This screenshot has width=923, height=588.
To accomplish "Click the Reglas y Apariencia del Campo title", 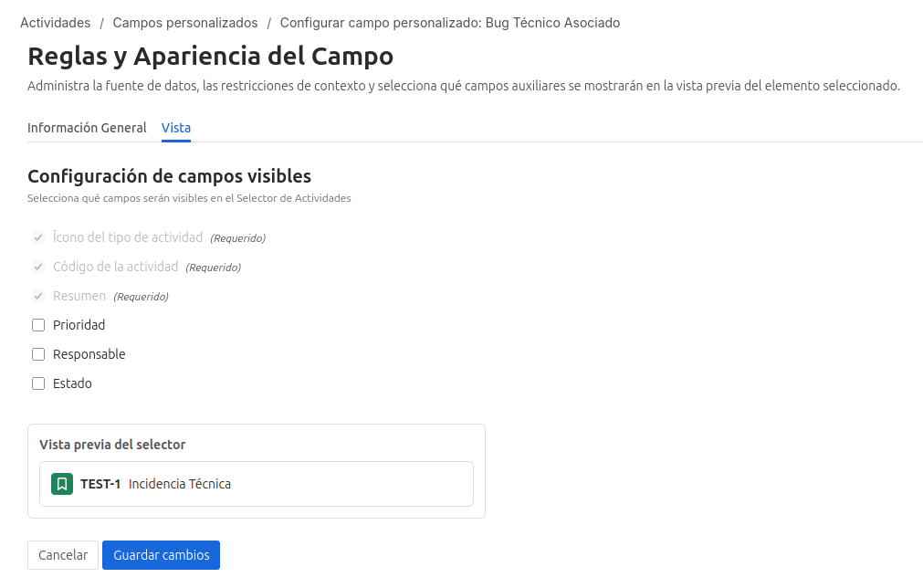I will 210,57.
